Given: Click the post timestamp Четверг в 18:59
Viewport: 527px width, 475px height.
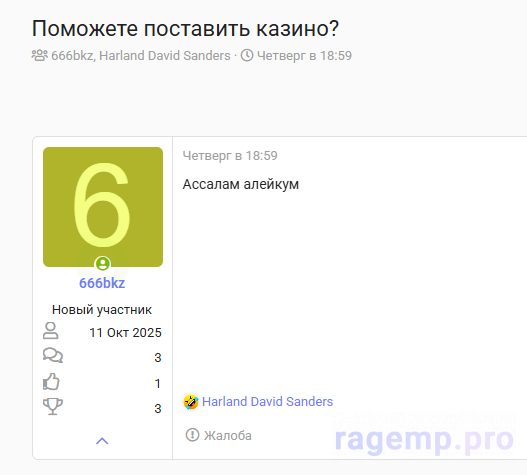Looking at the screenshot, I should (230, 156).
